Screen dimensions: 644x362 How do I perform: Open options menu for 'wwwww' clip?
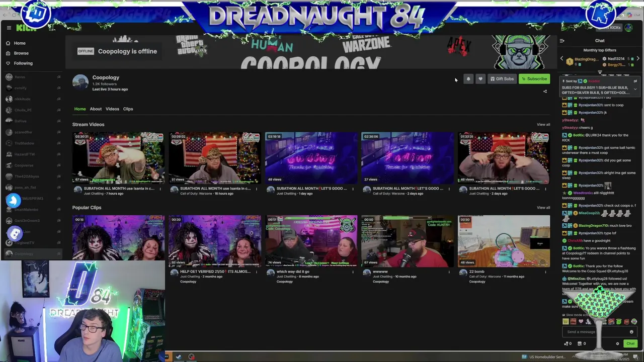[x=449, y=272]
